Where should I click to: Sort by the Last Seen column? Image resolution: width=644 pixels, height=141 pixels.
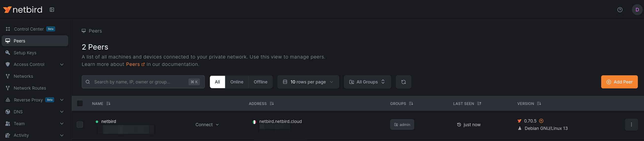[467, 103]
